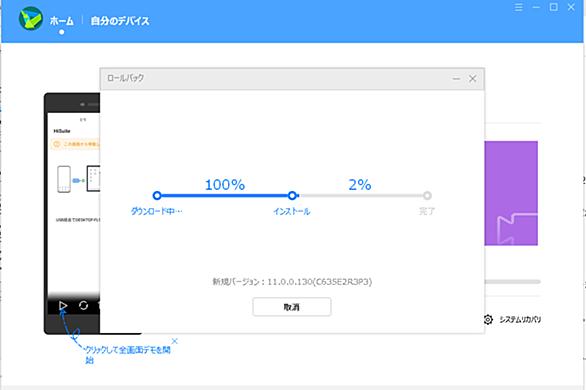Switch to the 自分のデバイス tab
The width and height of the screenshot is (586, 390).
120,21
